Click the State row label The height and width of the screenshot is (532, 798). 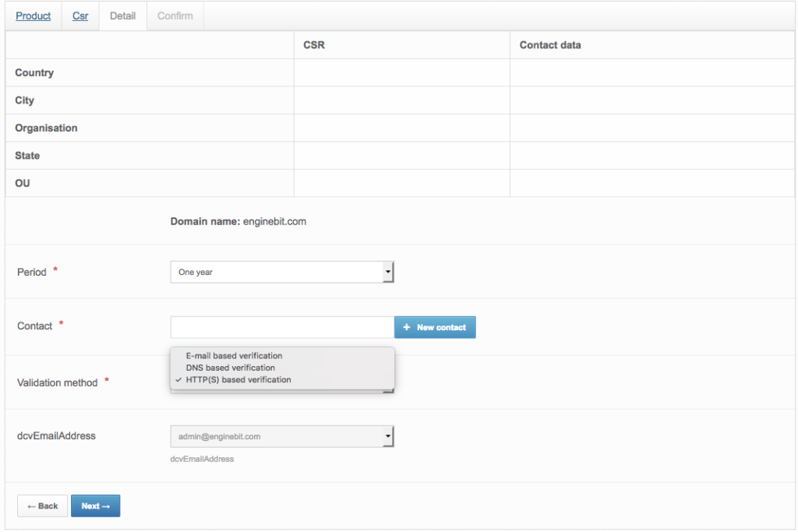27,156
